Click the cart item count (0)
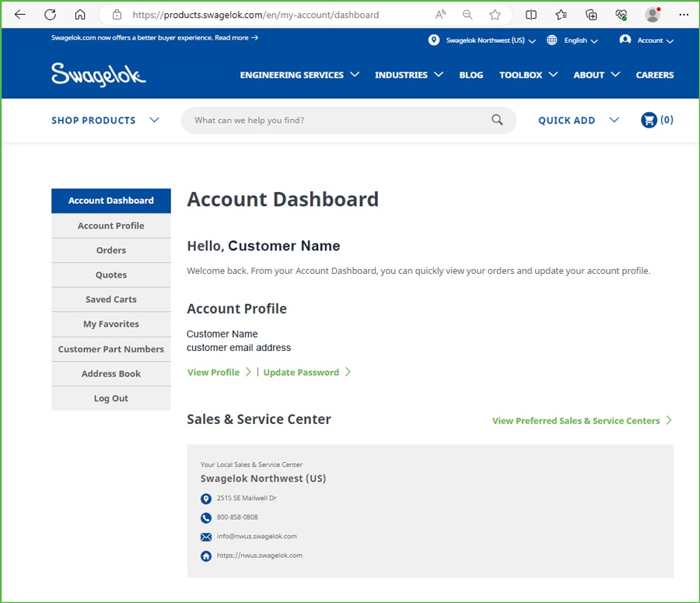Image resolution: width=700 pixels, height=603 pixels. pos(667,120)
